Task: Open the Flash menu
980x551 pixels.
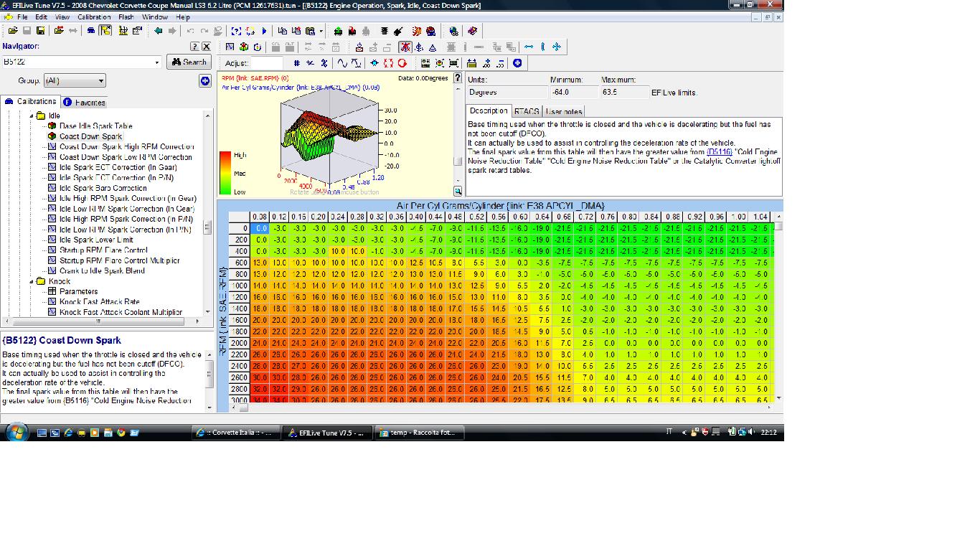Action: pyautogui.click(x=126, y=17)
